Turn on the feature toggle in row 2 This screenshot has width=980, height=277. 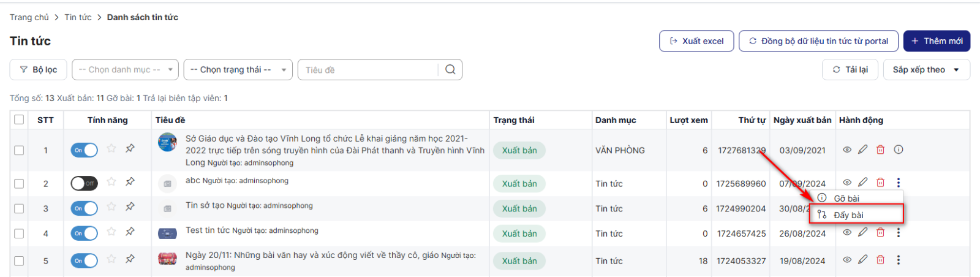coord(85,183)
